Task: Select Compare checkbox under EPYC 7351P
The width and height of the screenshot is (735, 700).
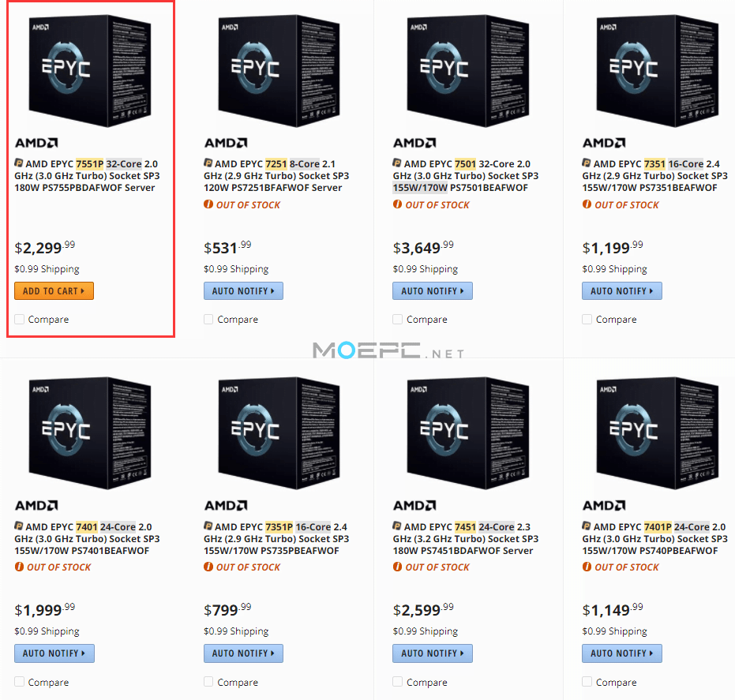Action: pos(208,681)
